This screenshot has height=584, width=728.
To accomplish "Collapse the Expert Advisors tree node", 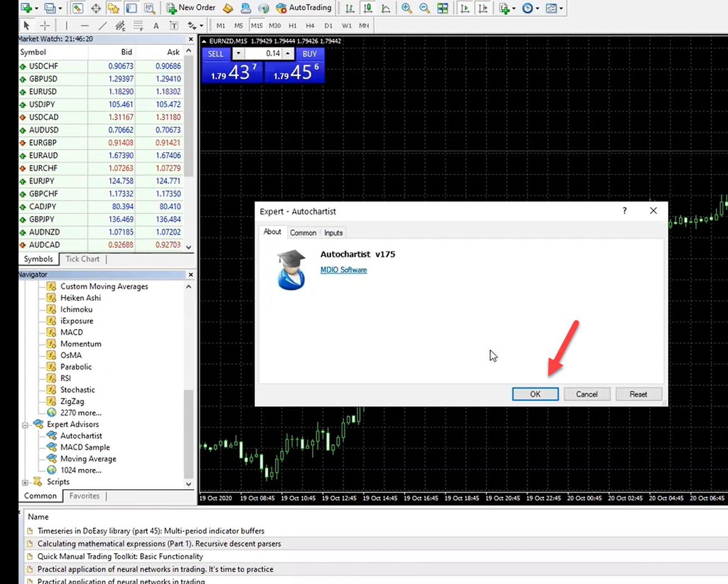I will coord(25,425).
